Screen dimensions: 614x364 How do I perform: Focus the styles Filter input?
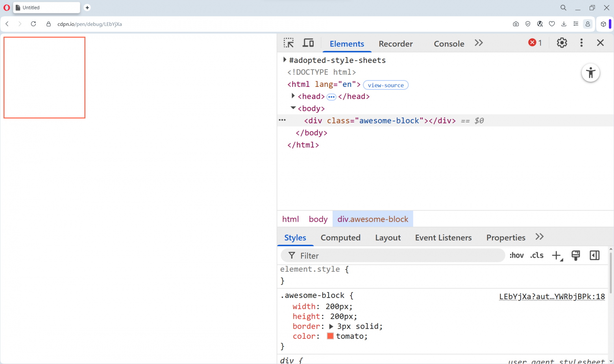pos(392,256)
